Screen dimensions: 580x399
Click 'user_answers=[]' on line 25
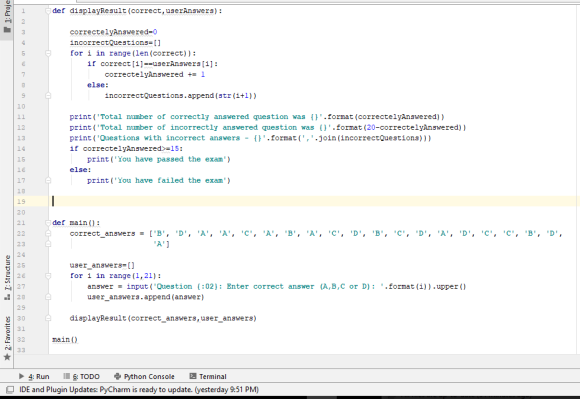pos(102,265)
